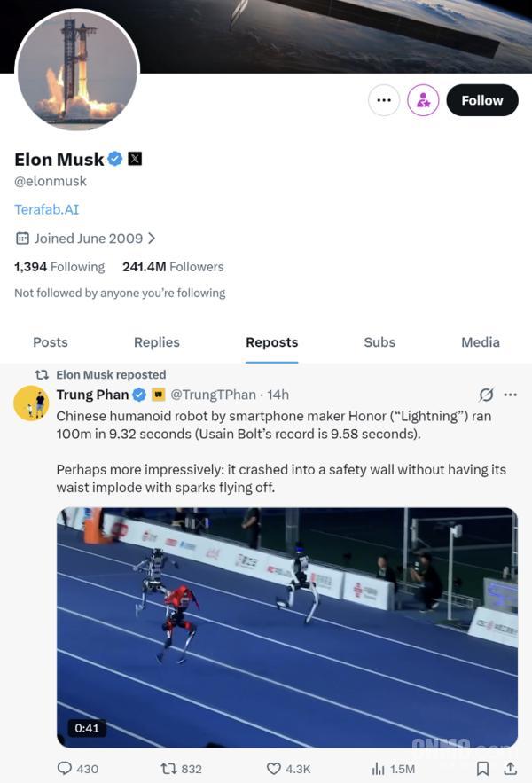Play the robot race video thumbnail
This screenshot has width=532, height=783.
[x=287, y=627]
